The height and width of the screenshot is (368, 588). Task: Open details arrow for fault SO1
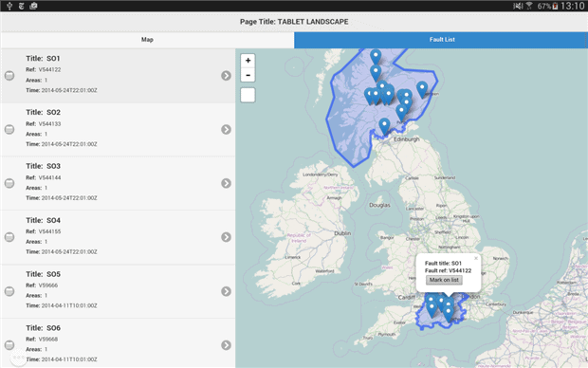[226, 75]
